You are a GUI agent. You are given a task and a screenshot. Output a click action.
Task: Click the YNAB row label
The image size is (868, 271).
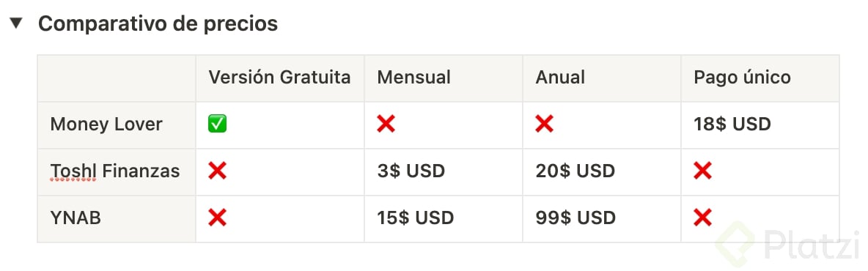coord(76,218)
